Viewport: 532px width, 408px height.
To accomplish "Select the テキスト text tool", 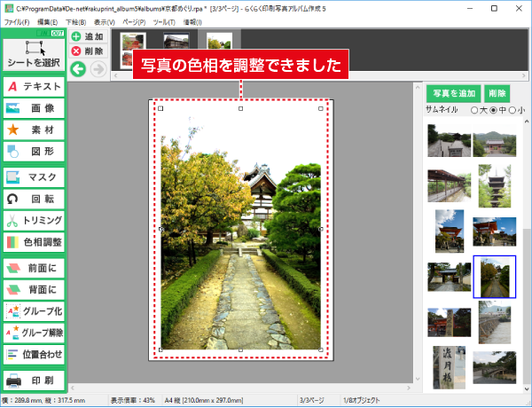I will tap(34, 87).
